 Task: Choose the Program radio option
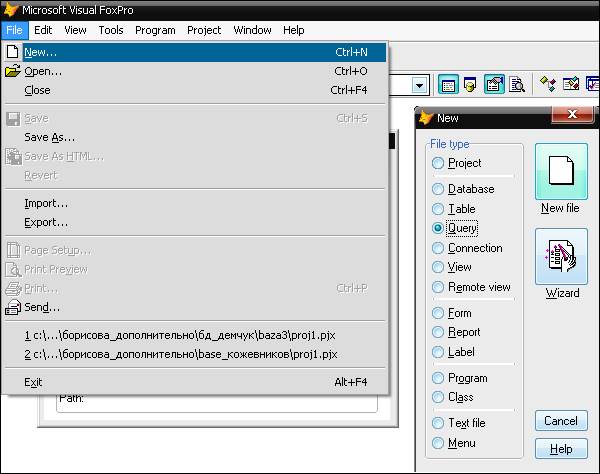tap(438, 378)
